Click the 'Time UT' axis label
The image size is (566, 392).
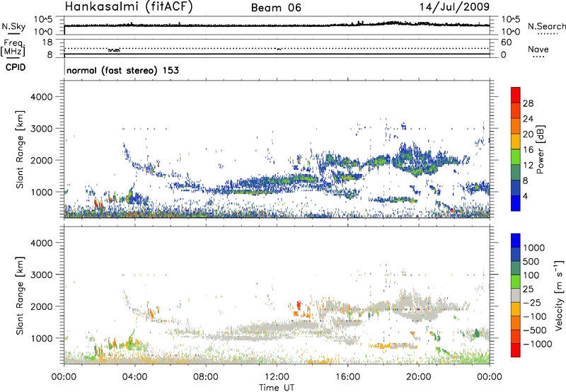[x=277, y=388]
